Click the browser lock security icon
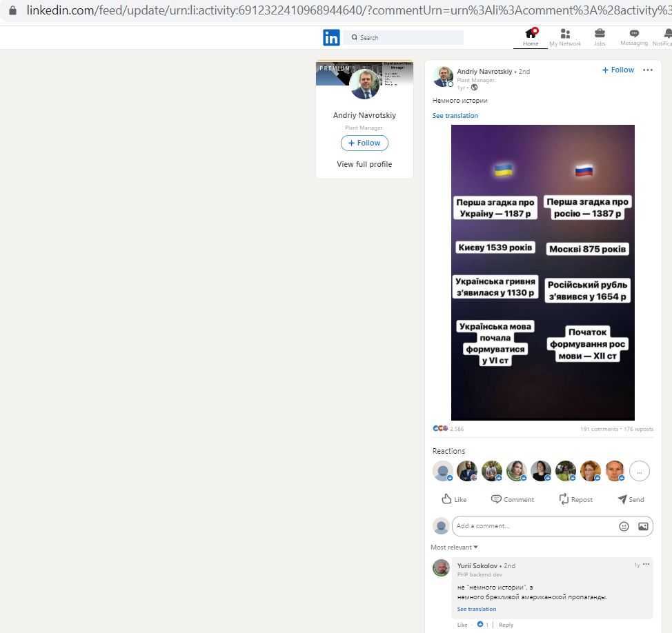This screenshot has height=633, width=672. tap(13, 10)
